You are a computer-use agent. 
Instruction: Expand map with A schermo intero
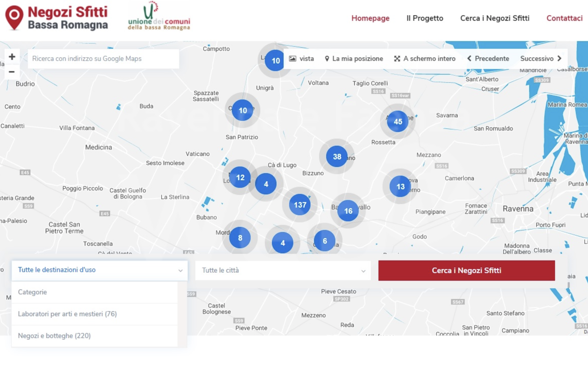tap(425, 59)
